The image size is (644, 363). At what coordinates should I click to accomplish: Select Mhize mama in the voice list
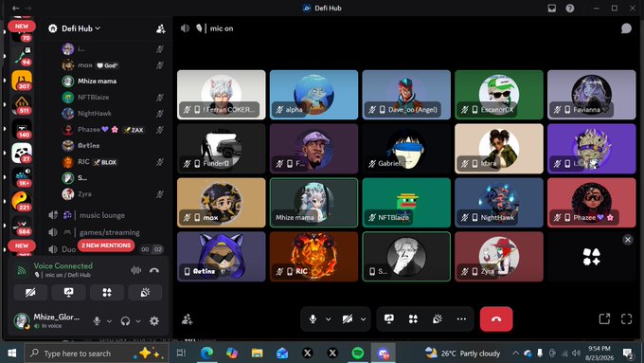coord(113,81)
